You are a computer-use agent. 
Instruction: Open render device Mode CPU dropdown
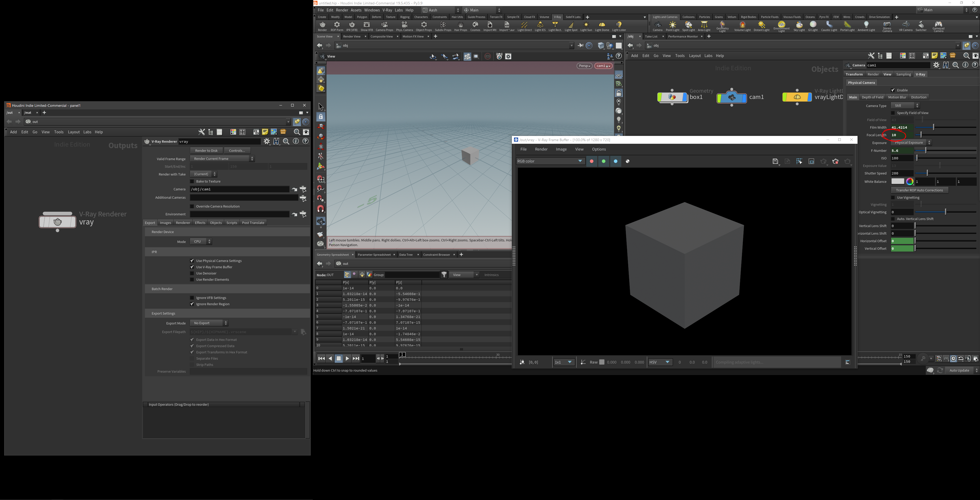point(201,241)
